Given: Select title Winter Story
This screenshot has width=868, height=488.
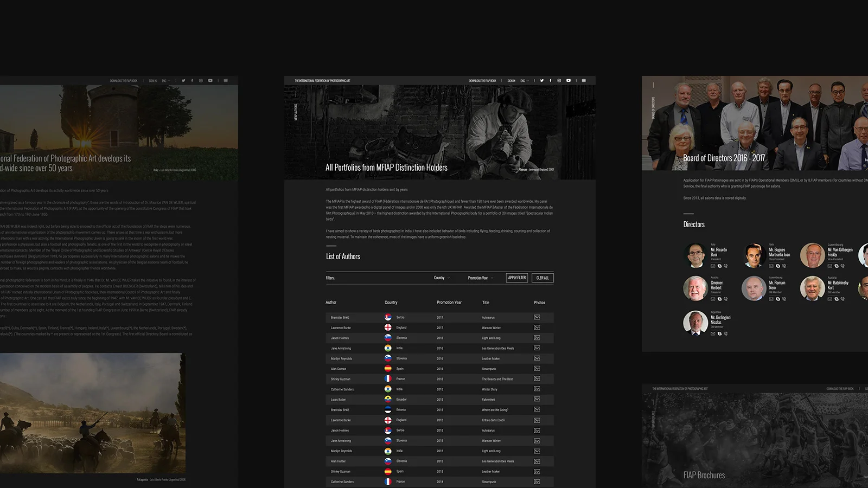Looking at the screenshot, I should pos(489,389).
